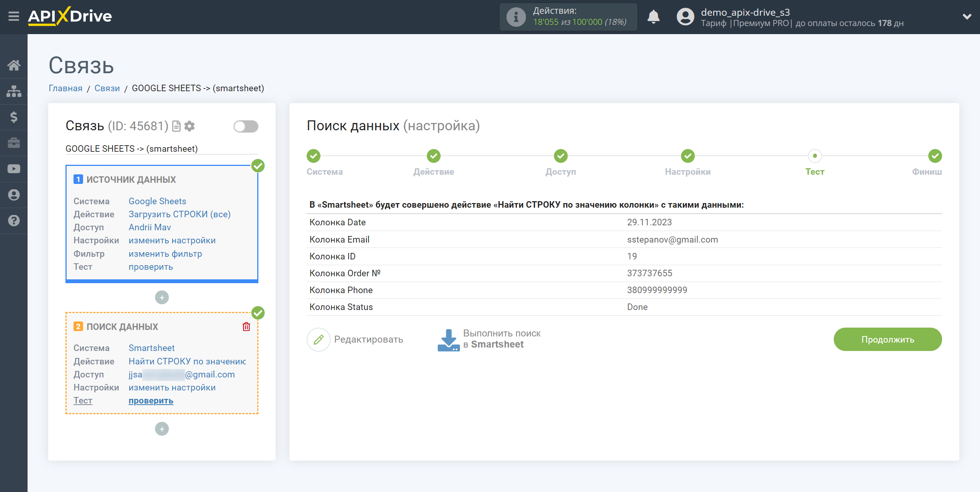Click изменить фильтр link
The width and height of the screenshot is (980, 492).
coord(165,254)
